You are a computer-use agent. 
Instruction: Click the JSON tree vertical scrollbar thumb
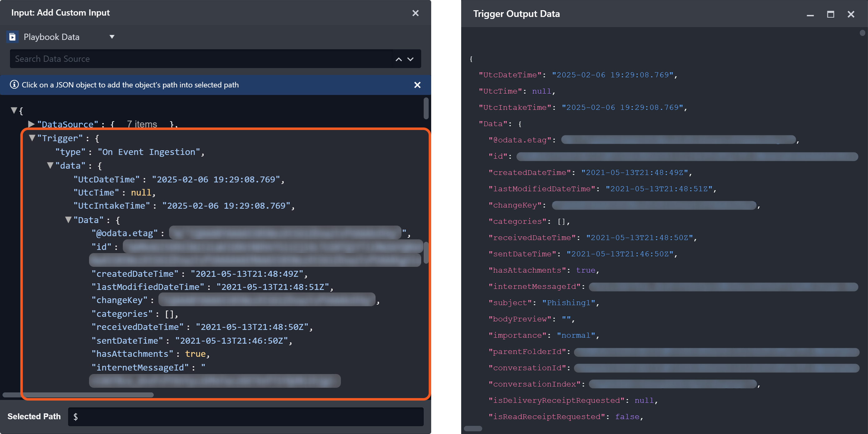[x=426, y=108]
